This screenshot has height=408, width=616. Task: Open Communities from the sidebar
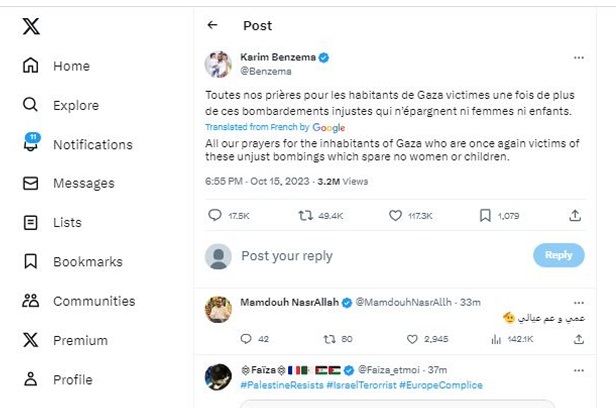click(93, 301)
